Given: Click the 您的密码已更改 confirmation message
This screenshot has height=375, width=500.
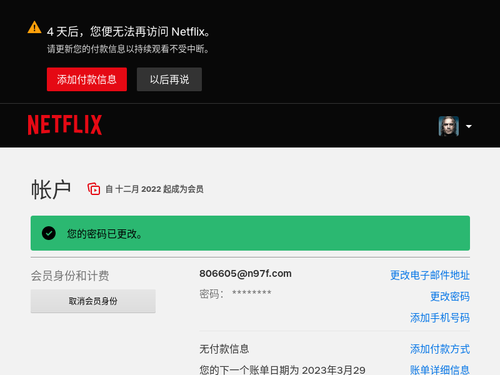Looking at the screenshot, I should 104,234.
